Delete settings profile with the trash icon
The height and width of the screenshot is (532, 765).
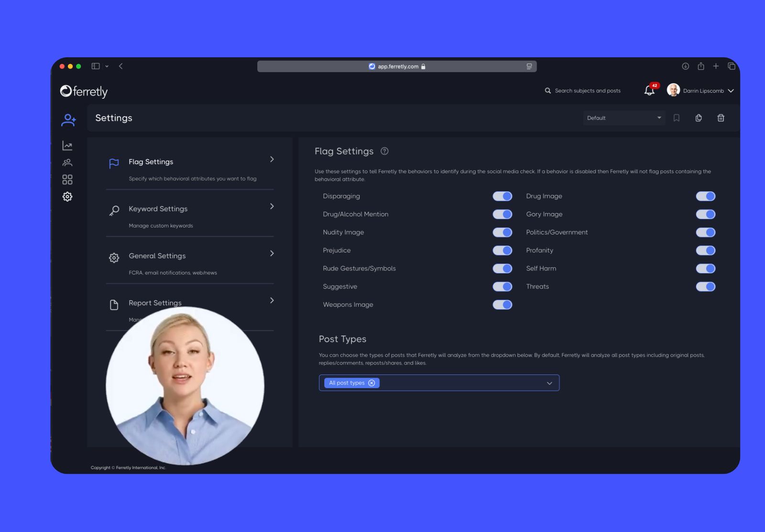click(x=721, y=118)
